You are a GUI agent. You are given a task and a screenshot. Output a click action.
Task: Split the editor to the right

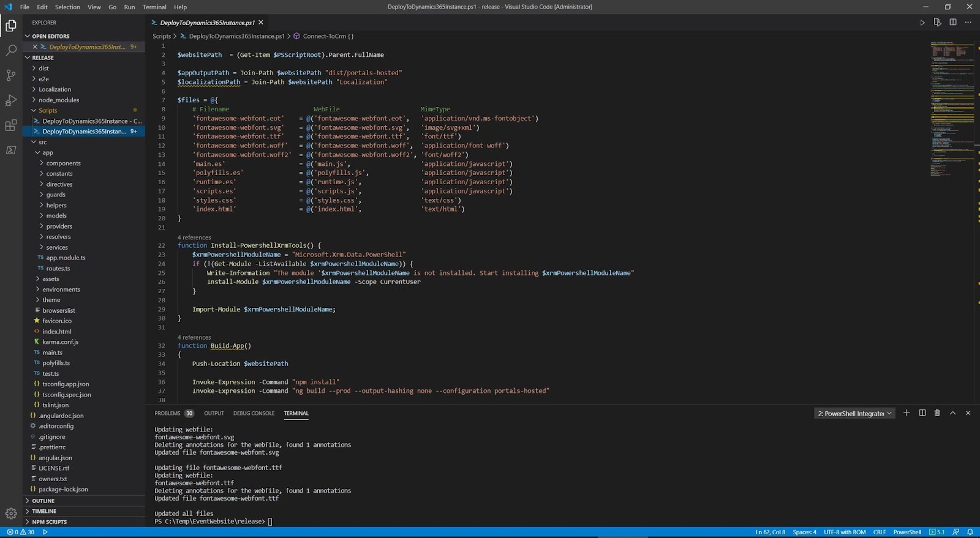pos(953,23)
